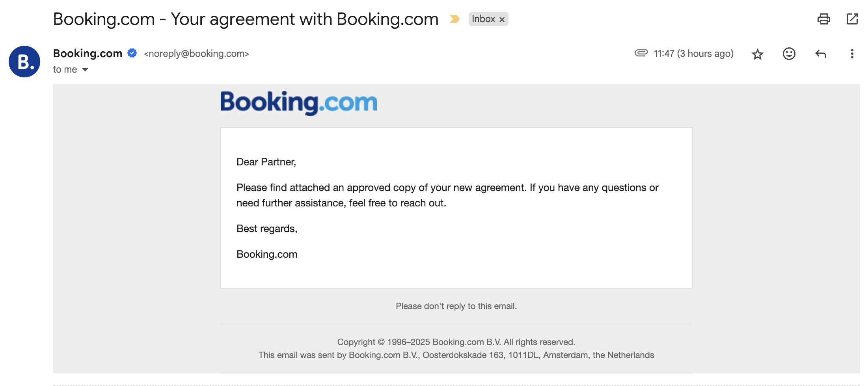Click the Booking.com B.V. address footer line
This screenshot has height=386, width=868.
pos(456,355)
